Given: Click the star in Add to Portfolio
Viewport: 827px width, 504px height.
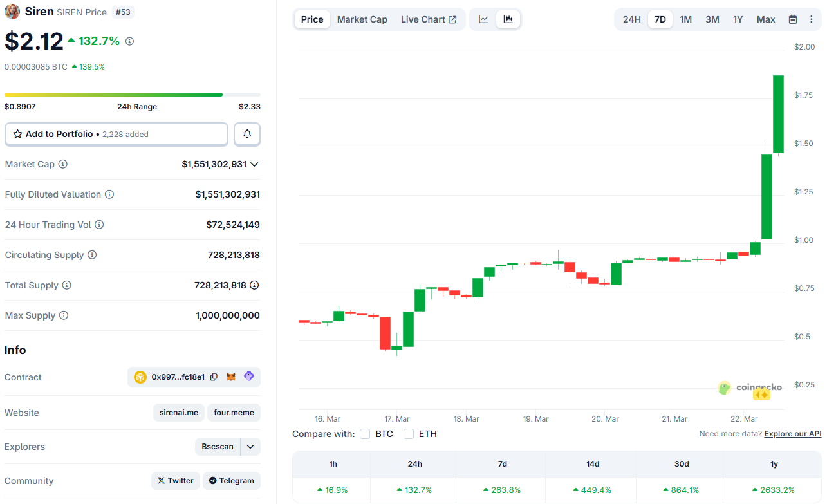Looking at the screenshot, I should [x=17, y=134].
